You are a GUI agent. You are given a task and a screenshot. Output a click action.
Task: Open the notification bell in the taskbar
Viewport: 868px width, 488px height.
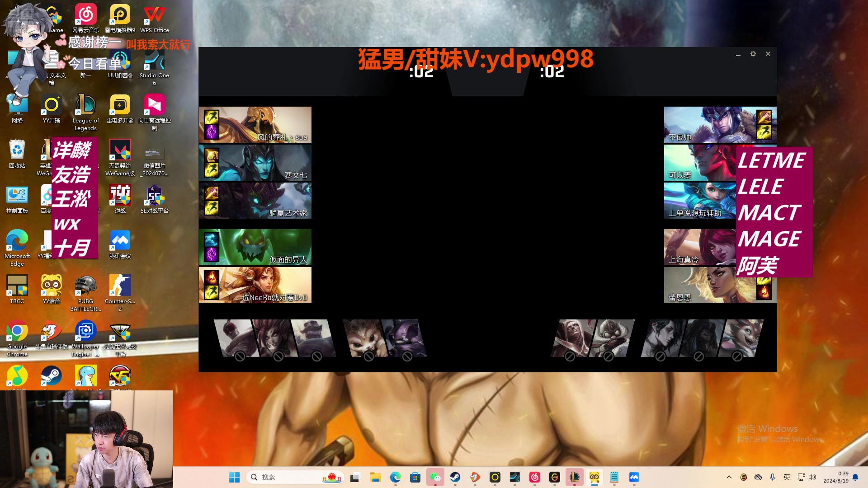855,477
